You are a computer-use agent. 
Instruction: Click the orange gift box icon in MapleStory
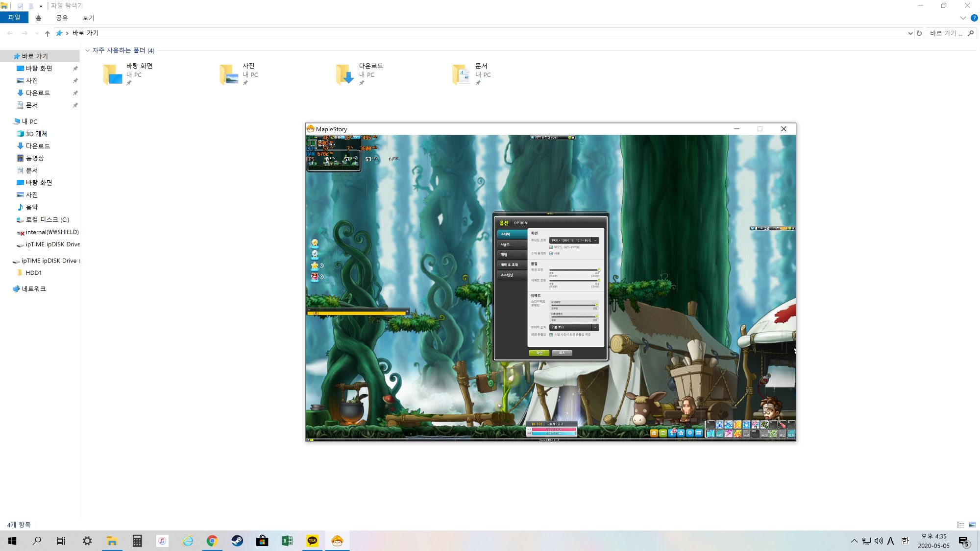pyautogui.click(x=654, y=433)
